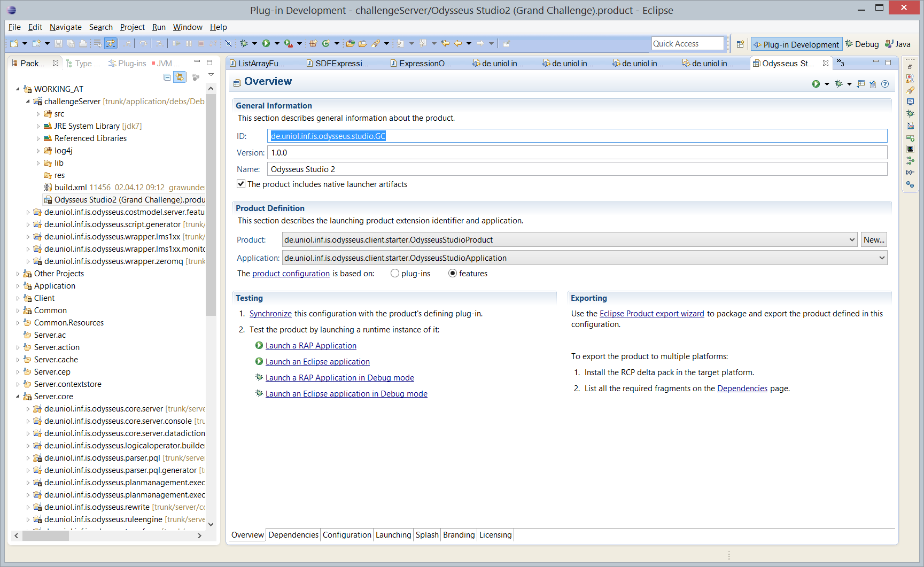Open the Window menu
The image size is (924, 567).
(188, 27)
